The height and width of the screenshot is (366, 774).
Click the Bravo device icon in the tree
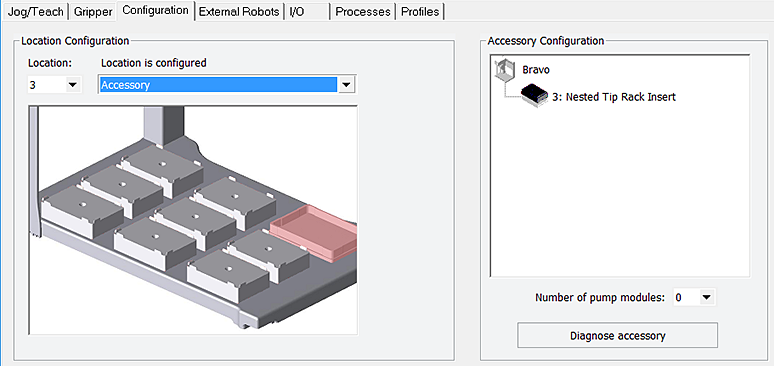tap(504, 70)
